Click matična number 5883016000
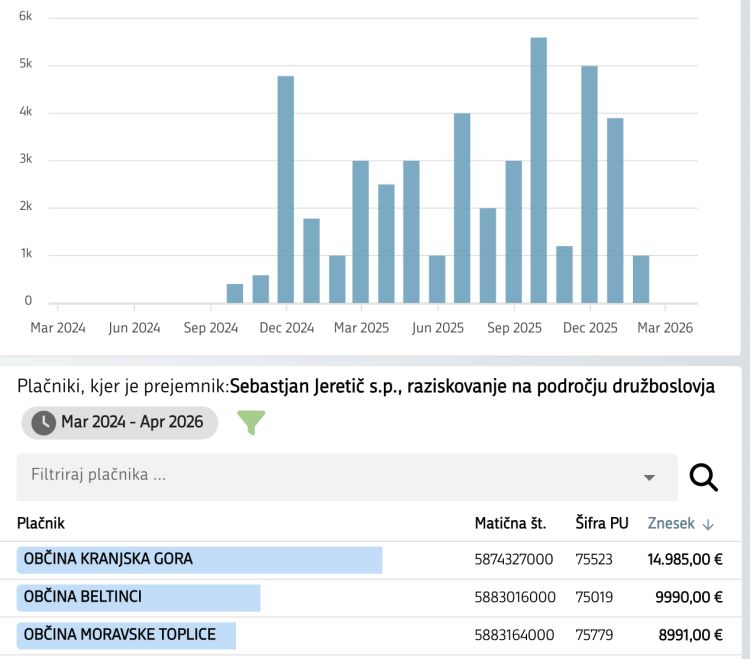This screenshot has height=659, width=750. coord(514,597)
